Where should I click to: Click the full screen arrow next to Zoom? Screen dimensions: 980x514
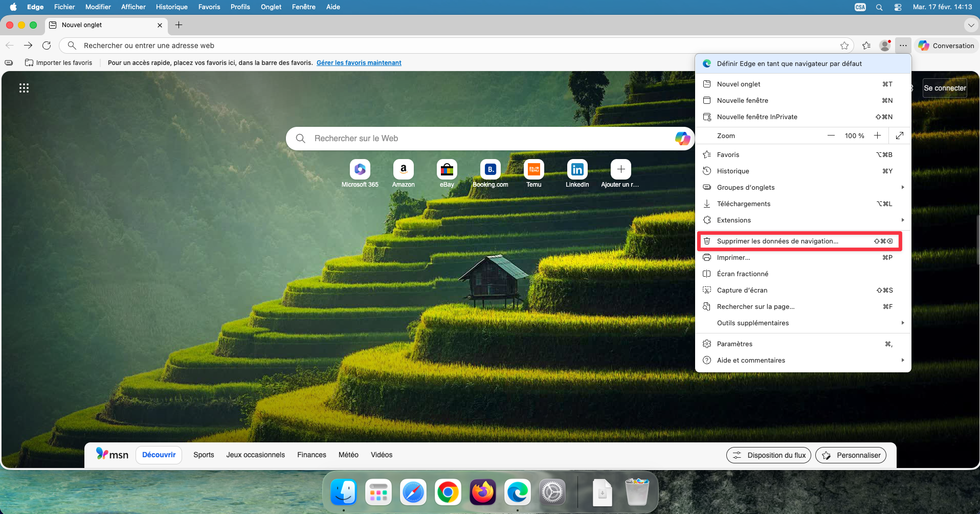pos(900,136)
